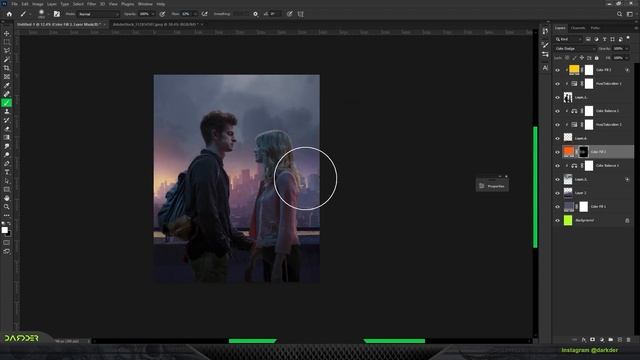The height and width of the screenshot is (360, 640).
Task: Click the orange Color Fill layer thumbnail
Action: tap(569, 152)
